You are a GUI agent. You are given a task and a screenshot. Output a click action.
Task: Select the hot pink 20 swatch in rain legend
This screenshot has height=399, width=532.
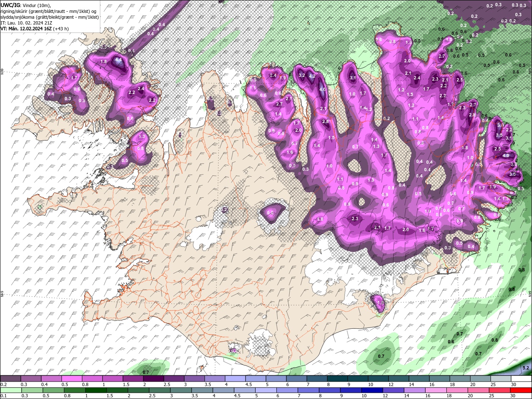(x=479, y=390)
